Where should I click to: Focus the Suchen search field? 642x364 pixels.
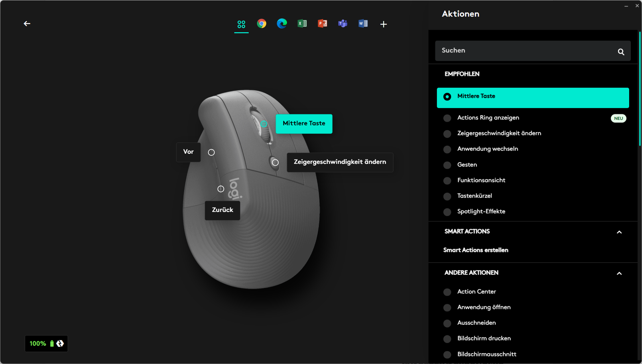[533, 51]
